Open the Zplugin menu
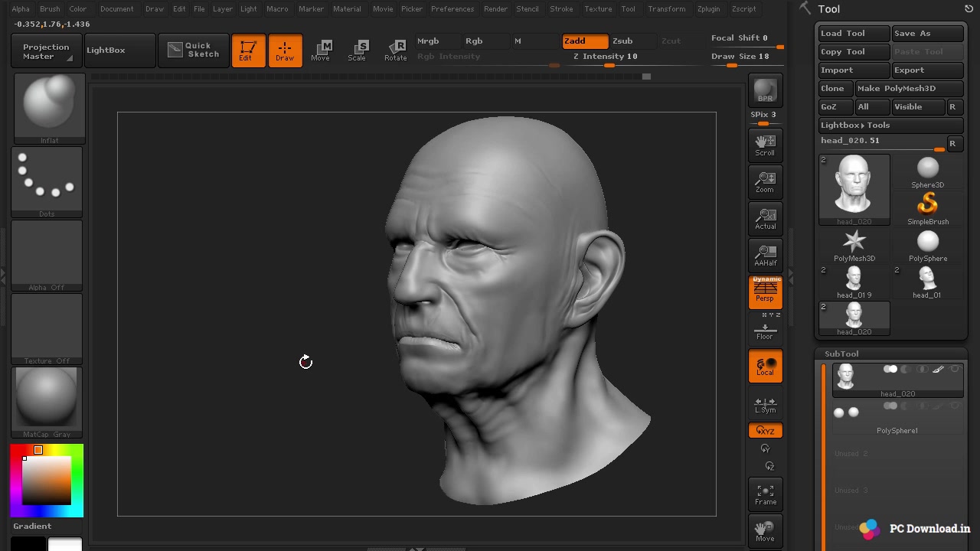Screen dimensions: 980x551 tap(708, 8)
